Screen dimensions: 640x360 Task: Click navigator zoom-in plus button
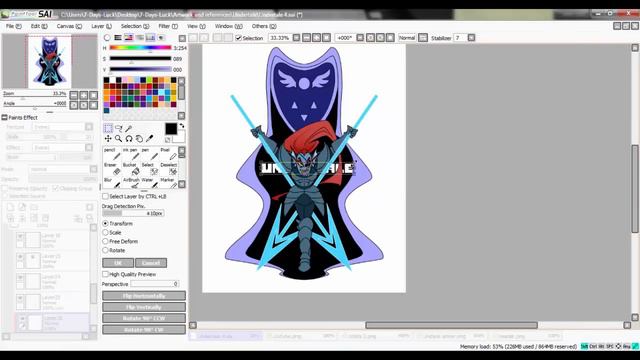[x=84, y=95]
